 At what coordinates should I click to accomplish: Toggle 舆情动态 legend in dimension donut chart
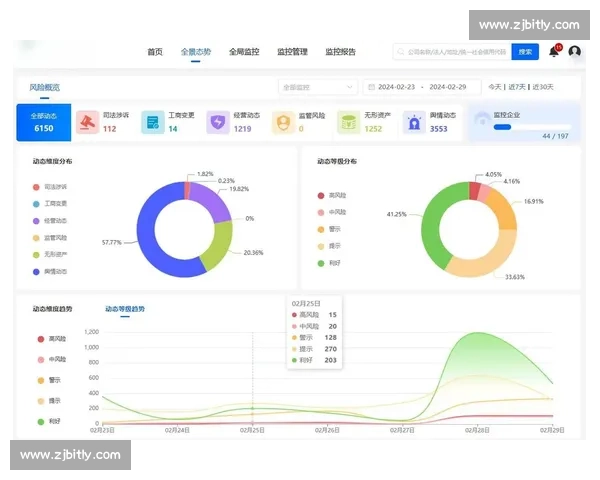[x=54, y=271]
